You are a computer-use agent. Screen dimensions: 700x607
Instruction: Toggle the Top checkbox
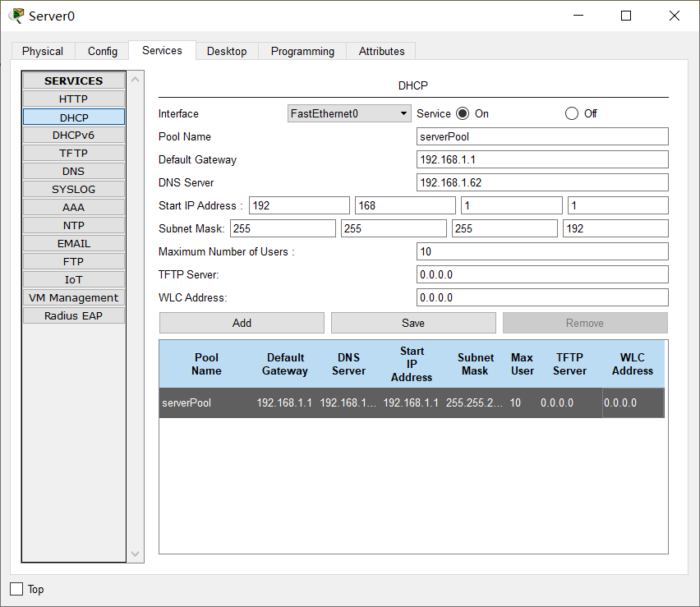(x=16, y=589)
